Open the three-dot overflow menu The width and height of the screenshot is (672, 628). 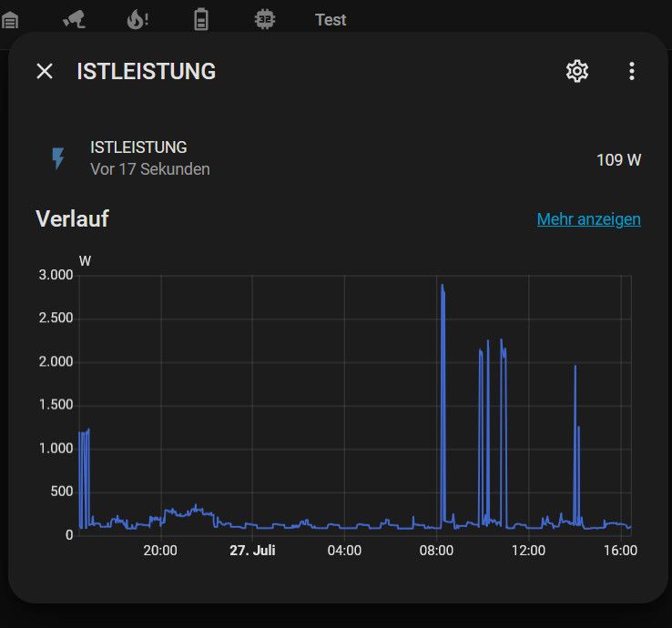click(x=632, y=71)
